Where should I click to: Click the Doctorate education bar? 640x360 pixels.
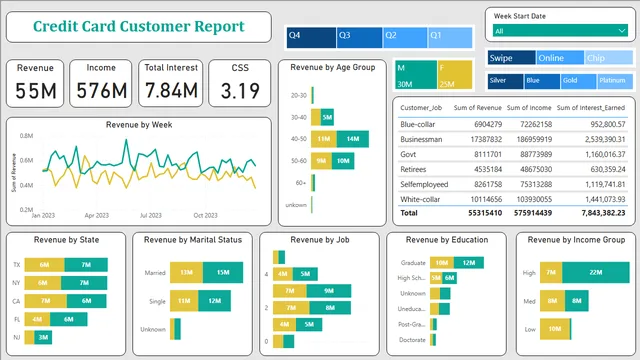click(x=433, y=340)
